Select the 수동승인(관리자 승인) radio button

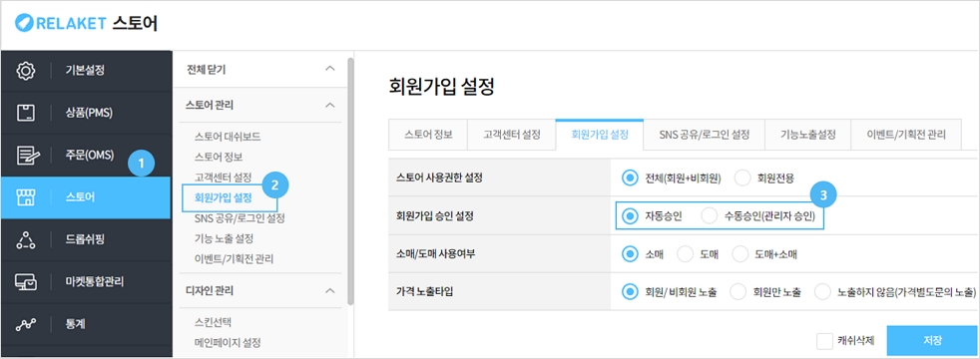coord(709,216)
